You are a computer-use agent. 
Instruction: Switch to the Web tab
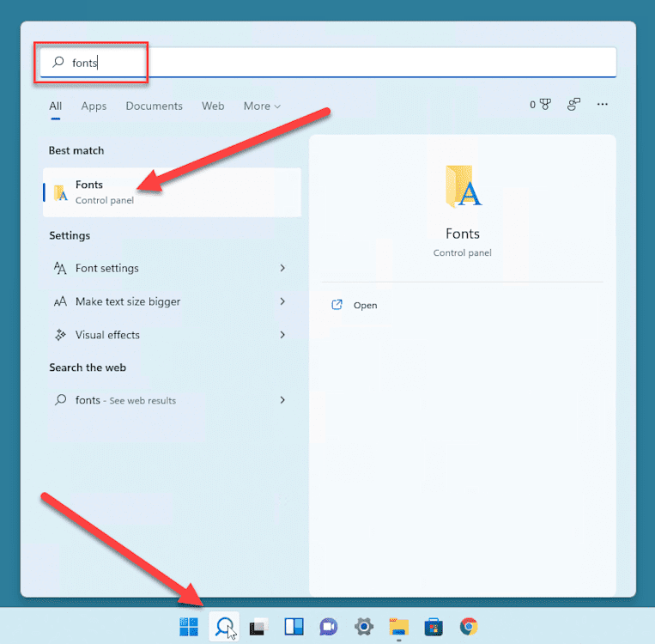click(x=213, y=106)
